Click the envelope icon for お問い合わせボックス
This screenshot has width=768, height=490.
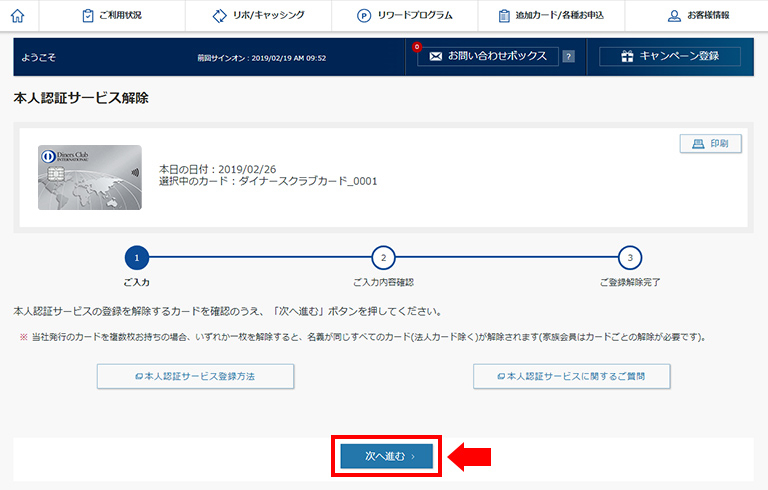point(435,57)
